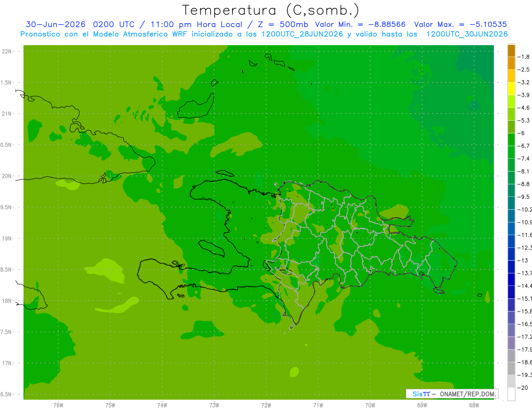Click the "22N" latitude label
The height and width of the screenshot is (411, 532).
point(6,51)
